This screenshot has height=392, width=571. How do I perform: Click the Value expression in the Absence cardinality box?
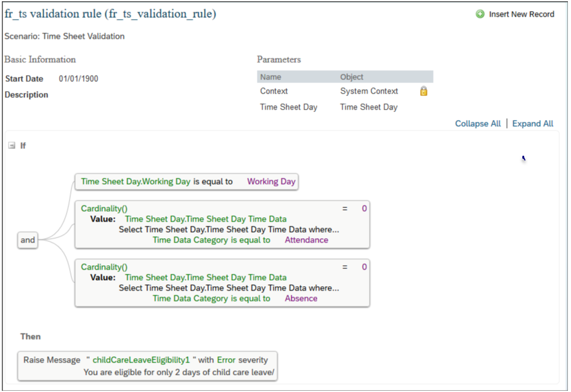(206, 278)
